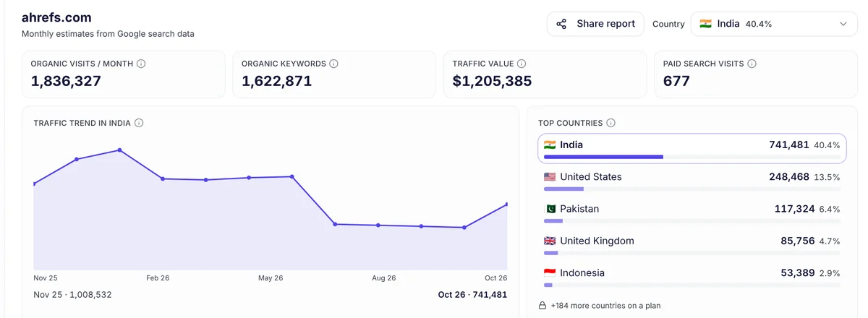Click United States traffic share progress bar
Screen dimensions: 868x318
coord(692,189)
